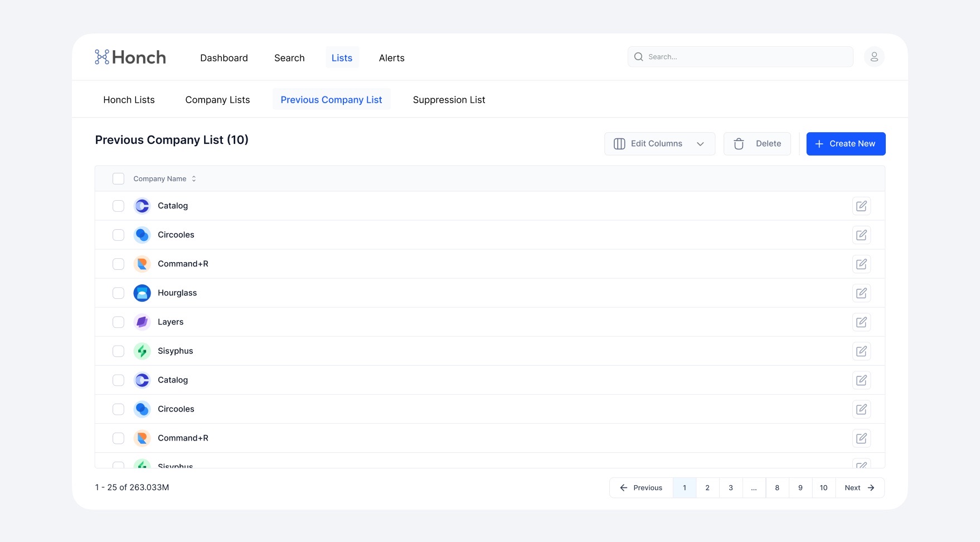Image resolution: width=980 pixels, height=542 pixels.
Task: Click the Layers company logo
Action: 142,322
